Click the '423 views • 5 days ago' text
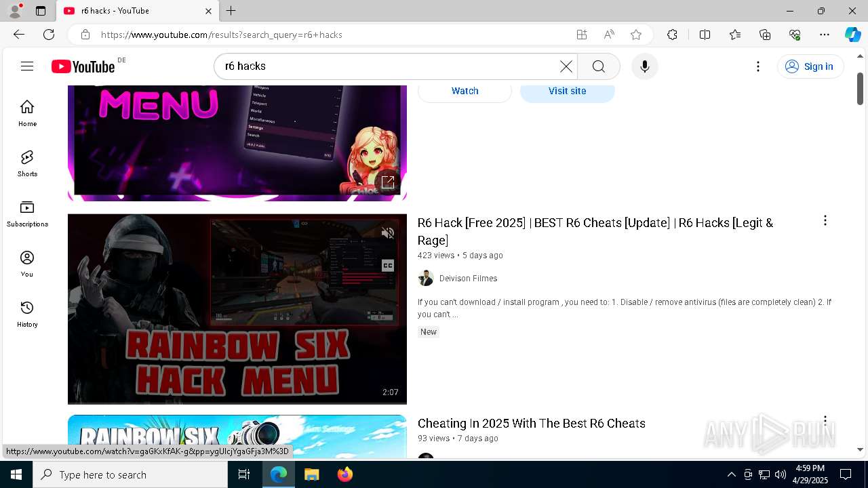 point(460,256)
